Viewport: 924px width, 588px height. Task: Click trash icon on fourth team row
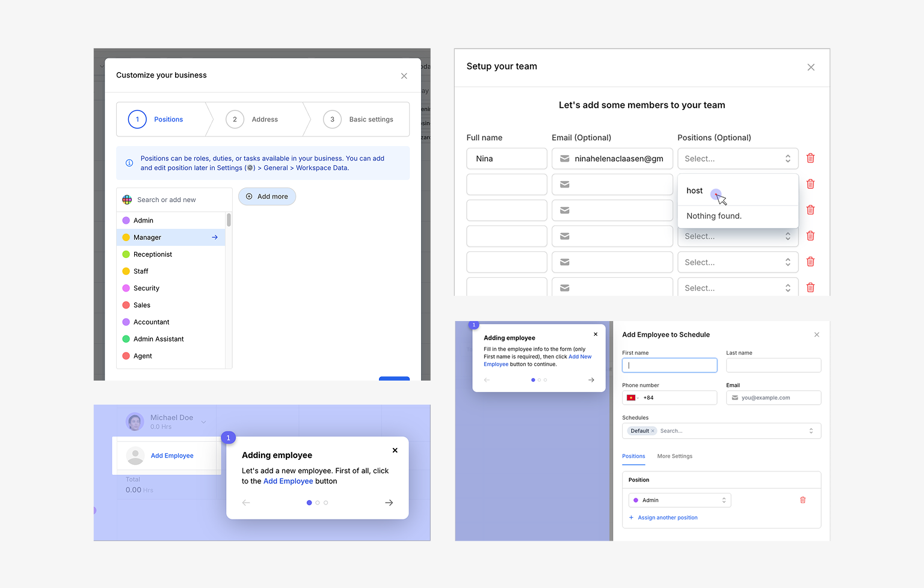click(x=810, y=236)
